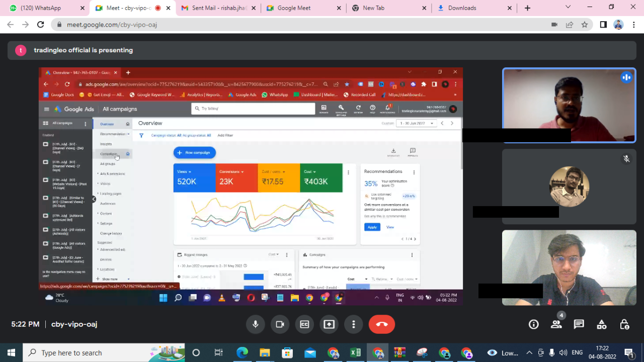644x362 pixels.
Task: Open Cortana circle on taskbar
Action: click(196, 353)
